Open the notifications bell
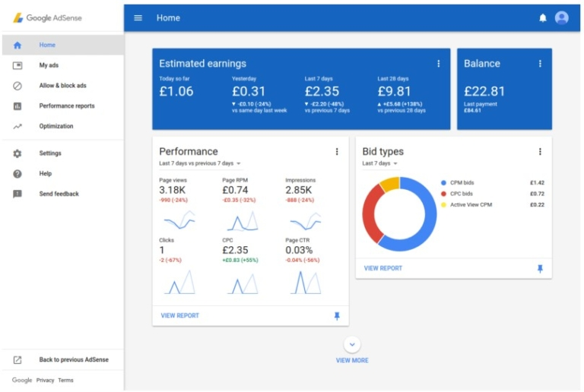The image size is (584, 392). pos(542,18)
